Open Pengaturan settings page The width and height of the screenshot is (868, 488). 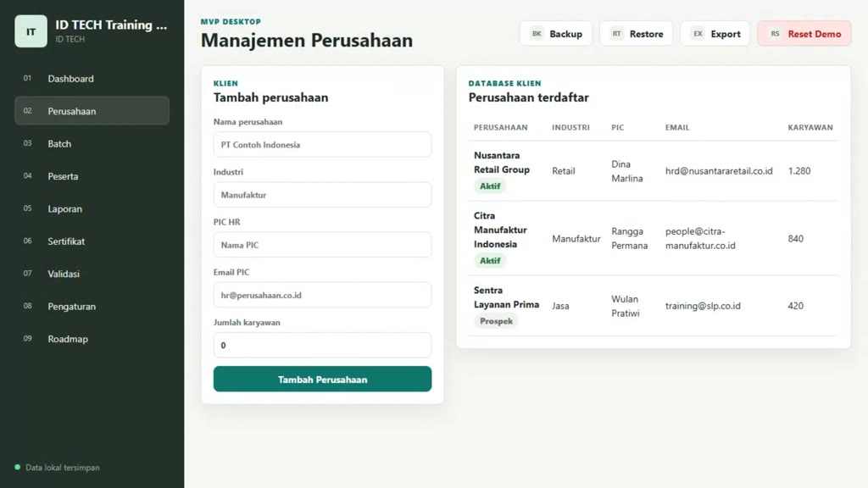pyautogui.click(x=92, y=306)
